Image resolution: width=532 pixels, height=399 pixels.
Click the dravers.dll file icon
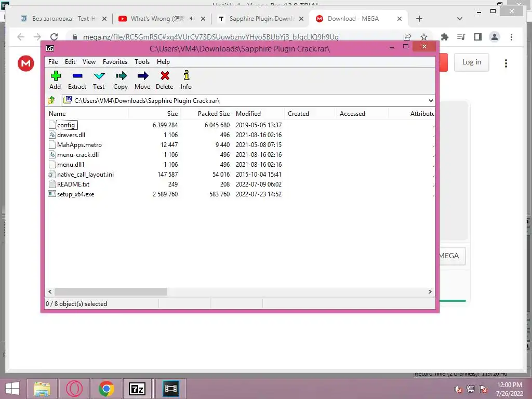(52, 135)
